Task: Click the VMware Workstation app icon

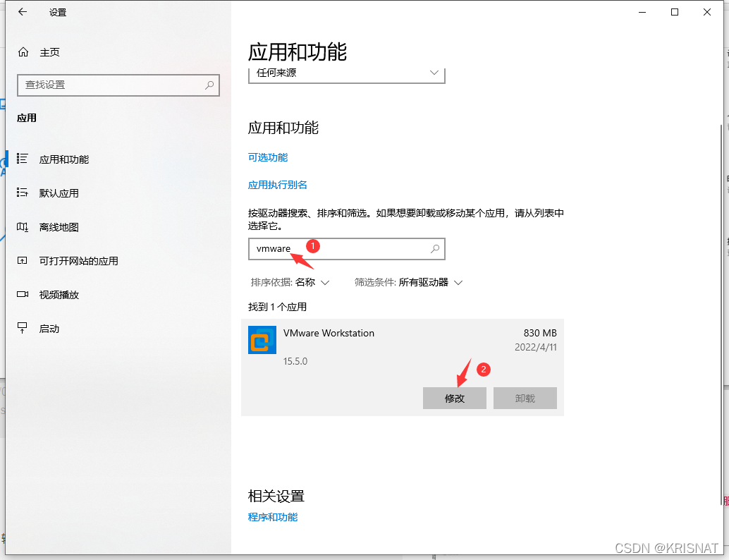Action: click(262, 341)
